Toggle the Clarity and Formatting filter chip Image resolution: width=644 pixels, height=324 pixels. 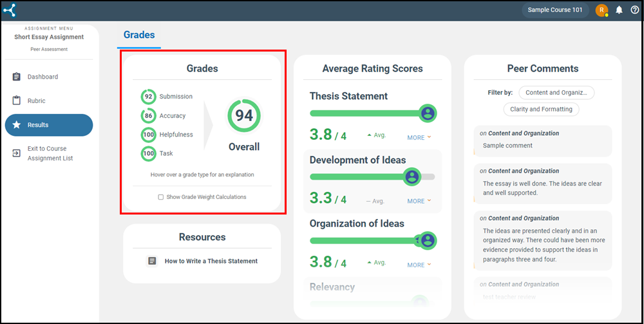pyautogui.click(x=541, y=110)
